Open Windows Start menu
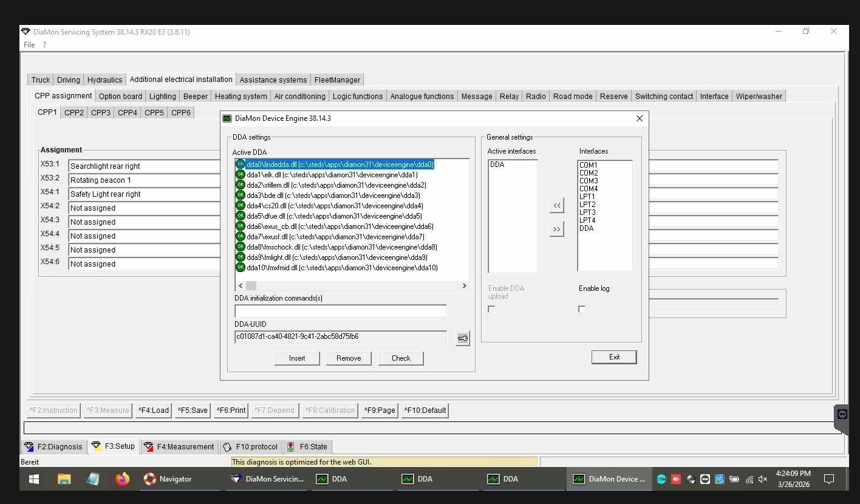Image resolution: width=860 pixels, height=504 pixels. click(x=34, y=479)
